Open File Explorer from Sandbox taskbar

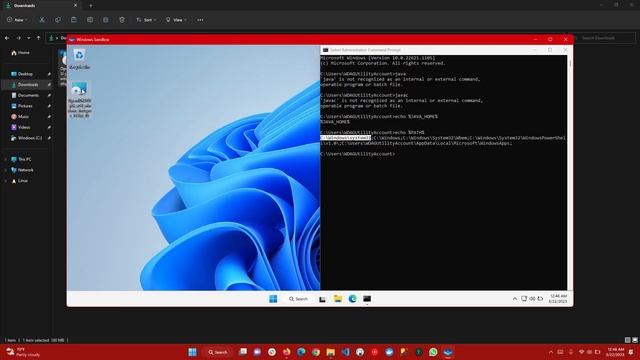[x=338, y=299]
